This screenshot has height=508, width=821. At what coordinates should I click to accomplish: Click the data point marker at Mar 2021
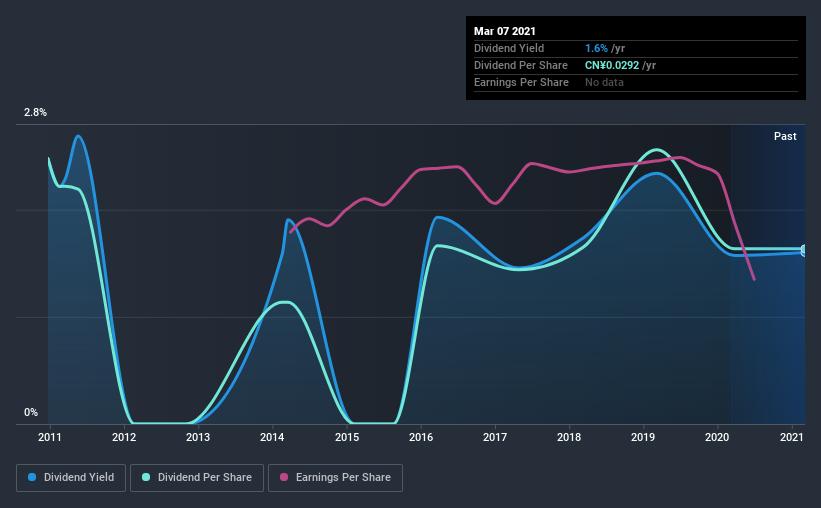point(804,251)
